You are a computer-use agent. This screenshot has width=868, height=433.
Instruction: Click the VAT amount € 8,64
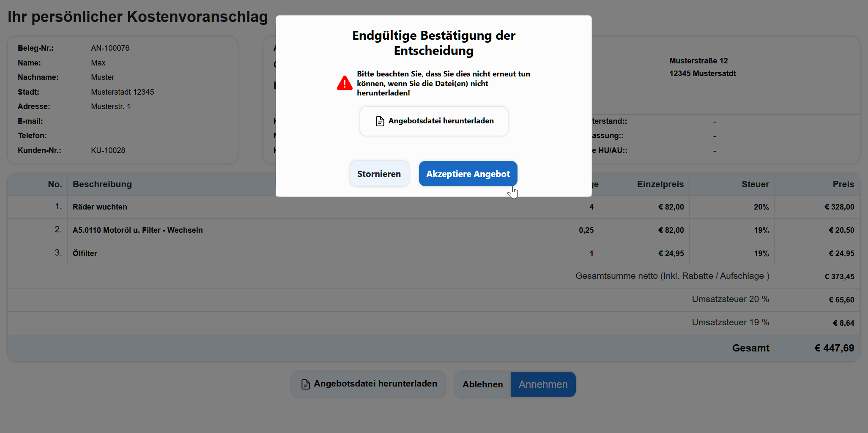pyautogui.click(x=843, y=323)
